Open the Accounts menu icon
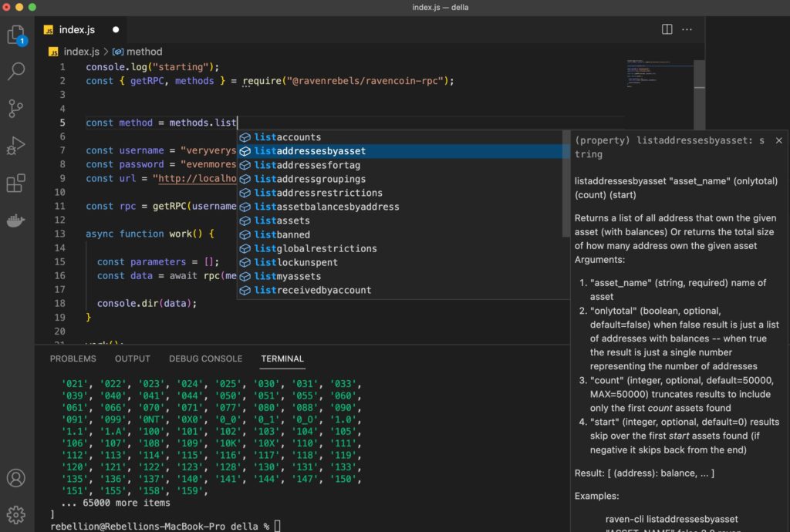Viewport: 790px width, 532px height. [16, 477]
